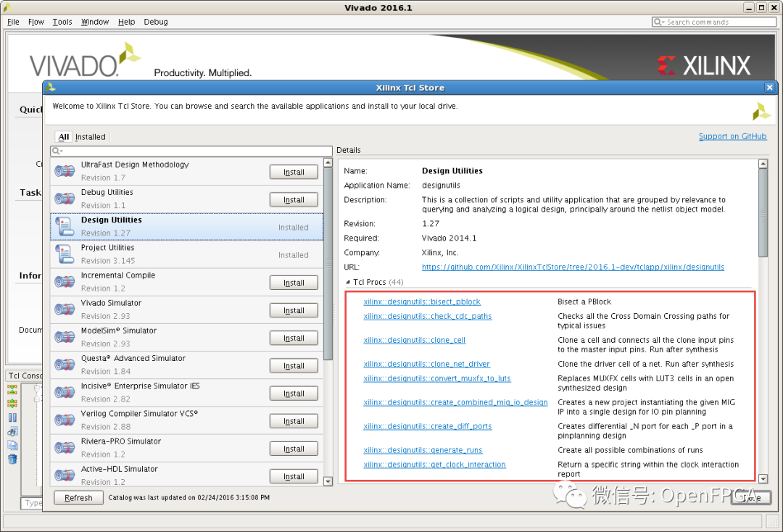Install Questa Advanced Simulator app

[294, 366]
